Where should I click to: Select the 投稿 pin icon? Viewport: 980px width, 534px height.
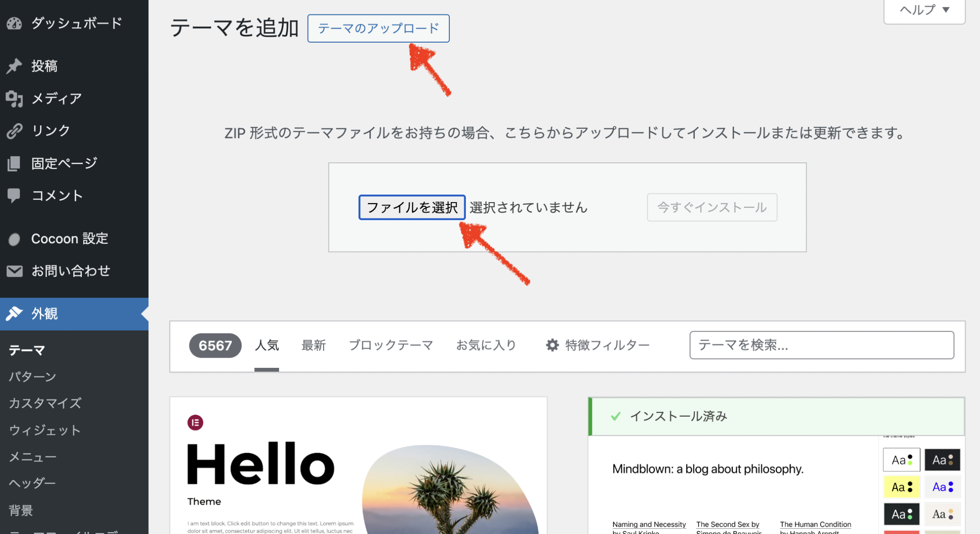(15, 66)
